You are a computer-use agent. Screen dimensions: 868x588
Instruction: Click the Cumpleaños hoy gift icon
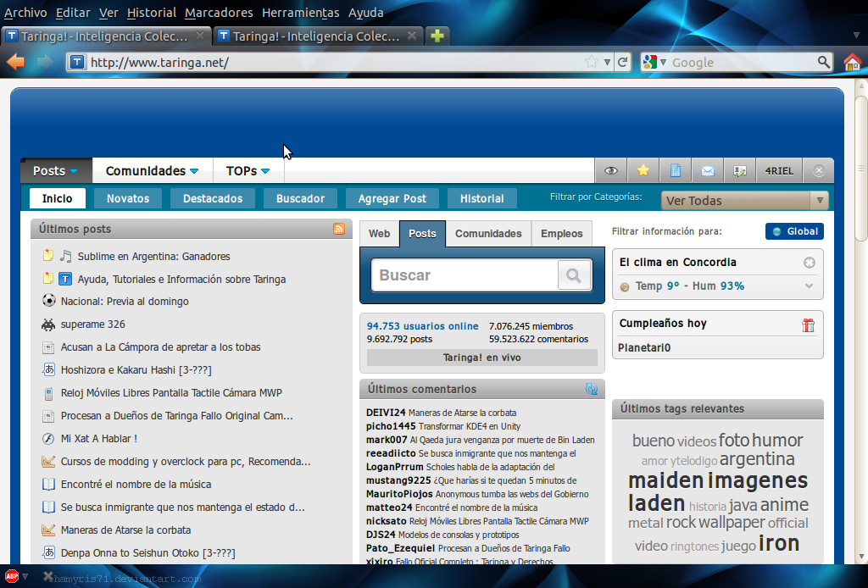[x=808, y=325]
